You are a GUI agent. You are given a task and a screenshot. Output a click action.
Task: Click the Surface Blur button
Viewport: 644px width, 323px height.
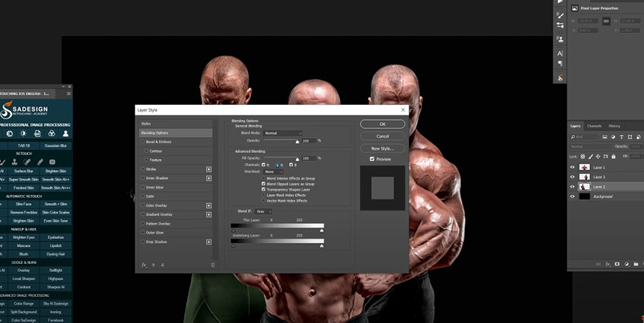[23, 171]
